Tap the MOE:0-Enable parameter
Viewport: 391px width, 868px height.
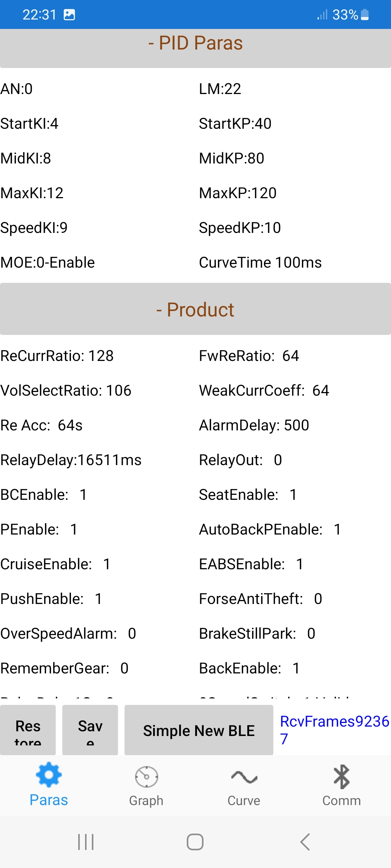(x=47, y=263)
